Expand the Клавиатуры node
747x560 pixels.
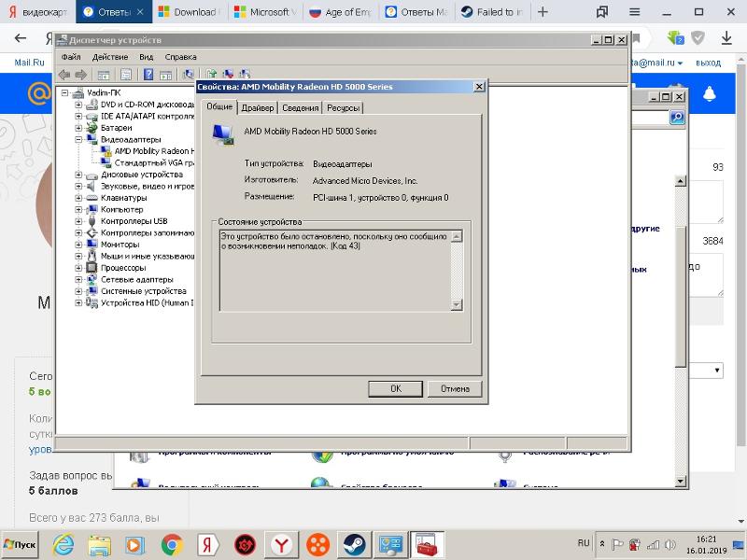point(78,198)
